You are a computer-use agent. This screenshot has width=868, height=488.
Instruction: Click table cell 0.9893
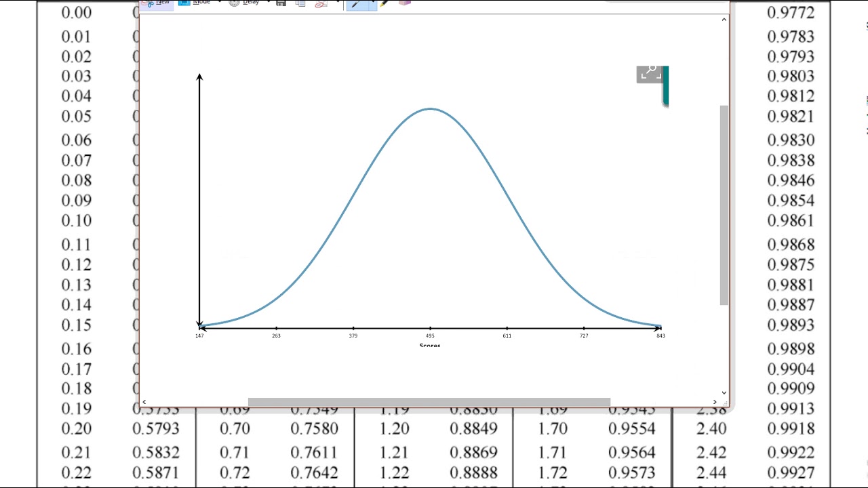(790, 325)
